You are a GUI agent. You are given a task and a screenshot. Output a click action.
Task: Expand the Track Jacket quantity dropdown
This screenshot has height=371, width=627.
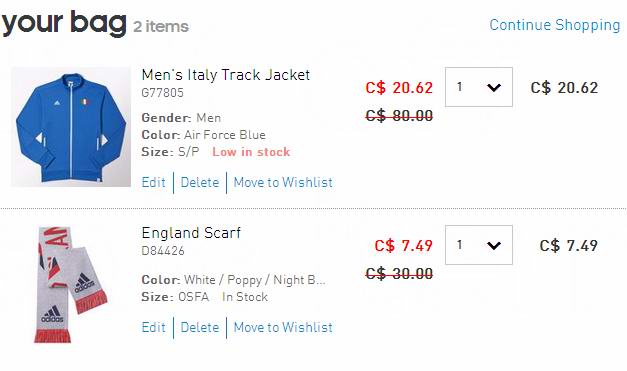[x=479, y=87]
